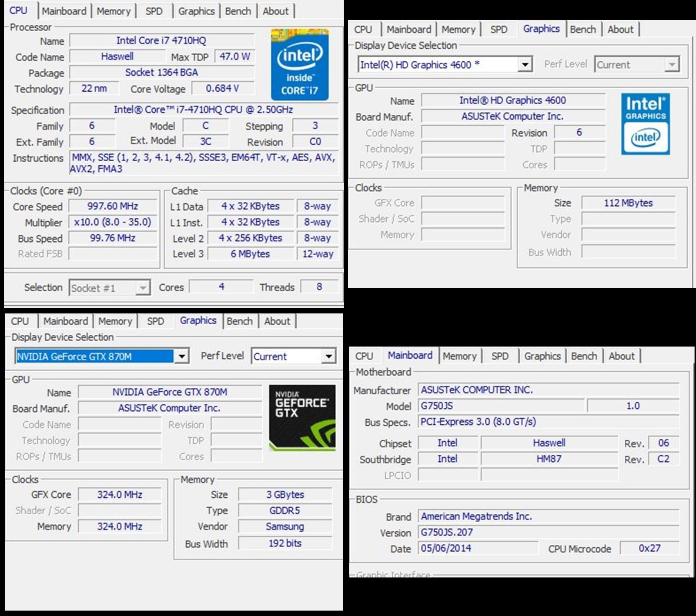696x616 pixels.
Task: Open About tab in the Motherboard window
Action: coord(622,356)
